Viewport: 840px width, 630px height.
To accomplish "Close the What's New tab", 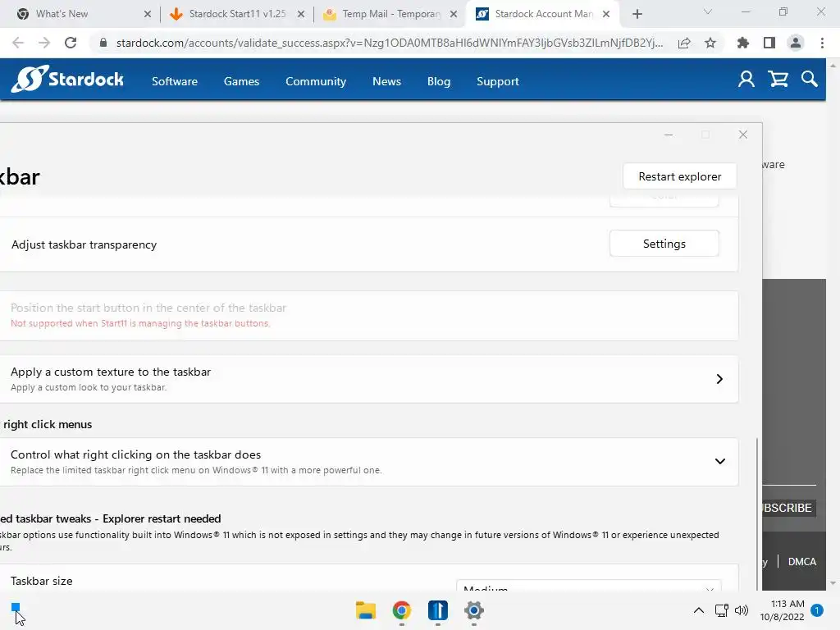I will pyautogui.click(x=148, y=14).
